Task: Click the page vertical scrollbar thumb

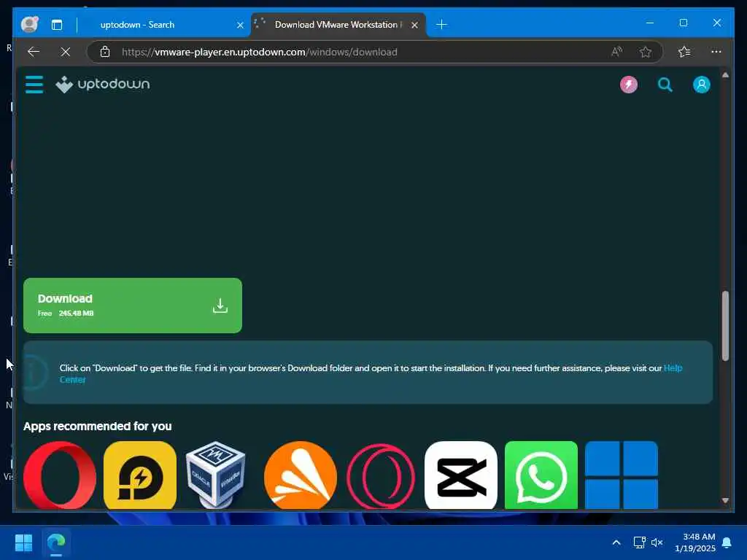Action: pyautogui.click(x=725, y=326)
